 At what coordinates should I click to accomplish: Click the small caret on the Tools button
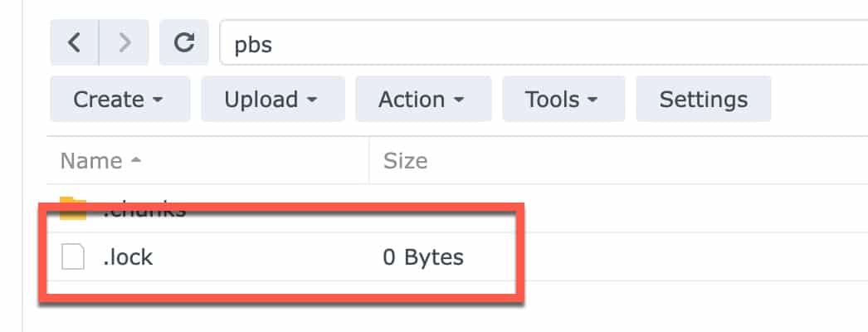[592, 100]
